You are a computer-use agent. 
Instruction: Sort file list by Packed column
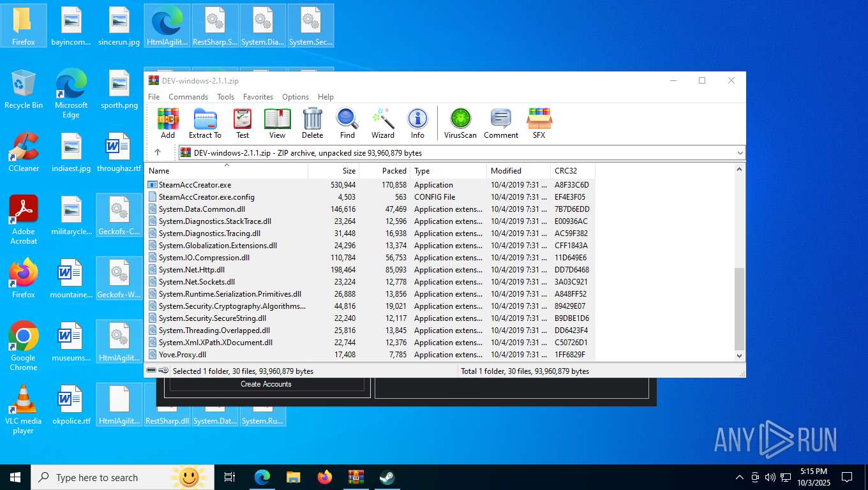[x=385, y=171]
